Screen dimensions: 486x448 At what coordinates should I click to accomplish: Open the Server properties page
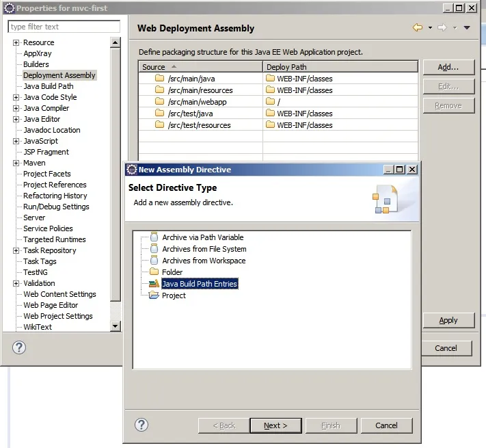click(34, 218)
